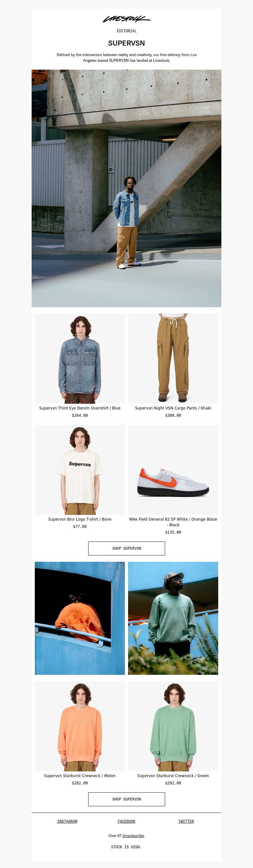
Task: Click the Unsubscribe link
Action: click(133, 836)
